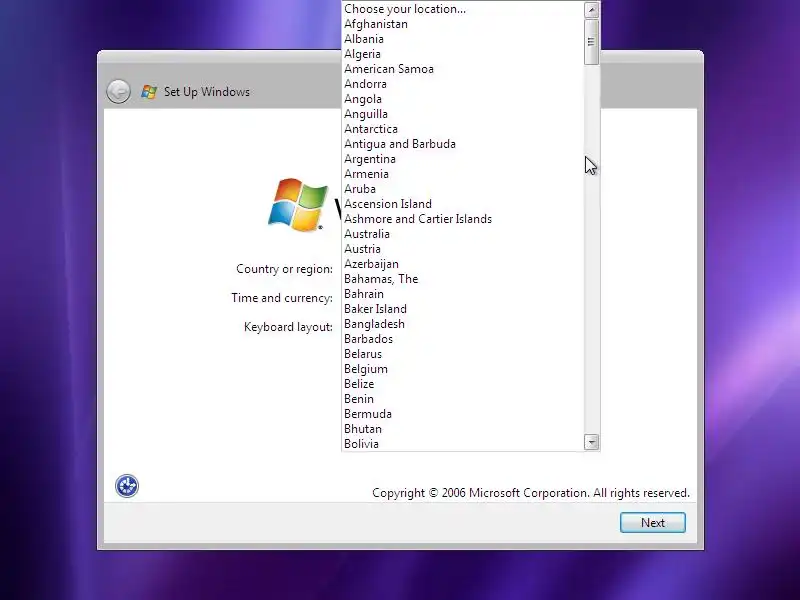Select Bangladesh
This screenshot has width=800, height=600.
(x=463, y=324)
